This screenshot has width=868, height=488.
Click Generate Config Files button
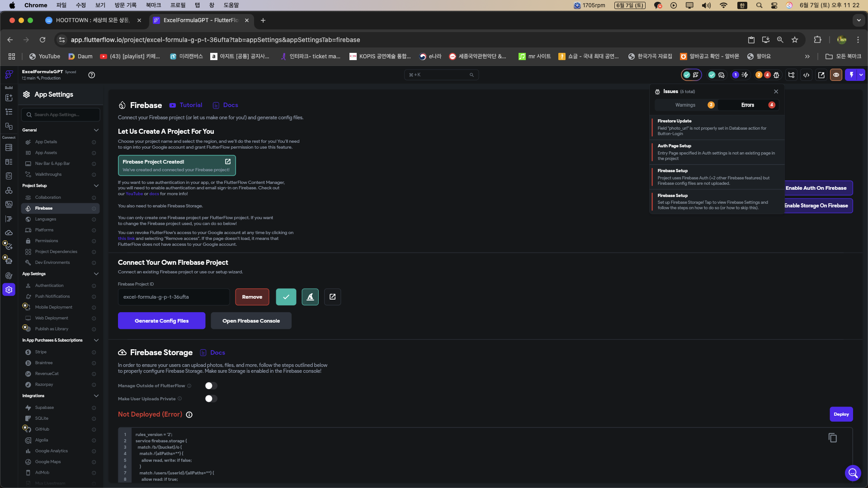click(162, 321)
